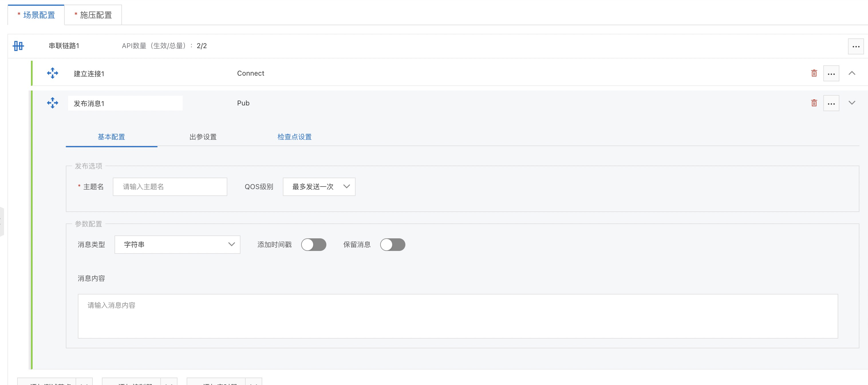Open more options for 建立连接1

tap(831, 74)
